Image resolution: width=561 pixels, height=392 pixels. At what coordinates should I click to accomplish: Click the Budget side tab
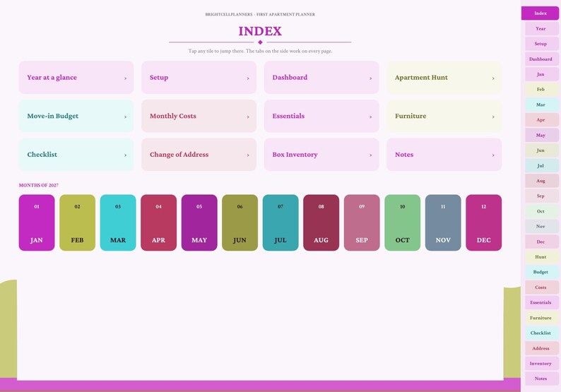pos(542,272)
